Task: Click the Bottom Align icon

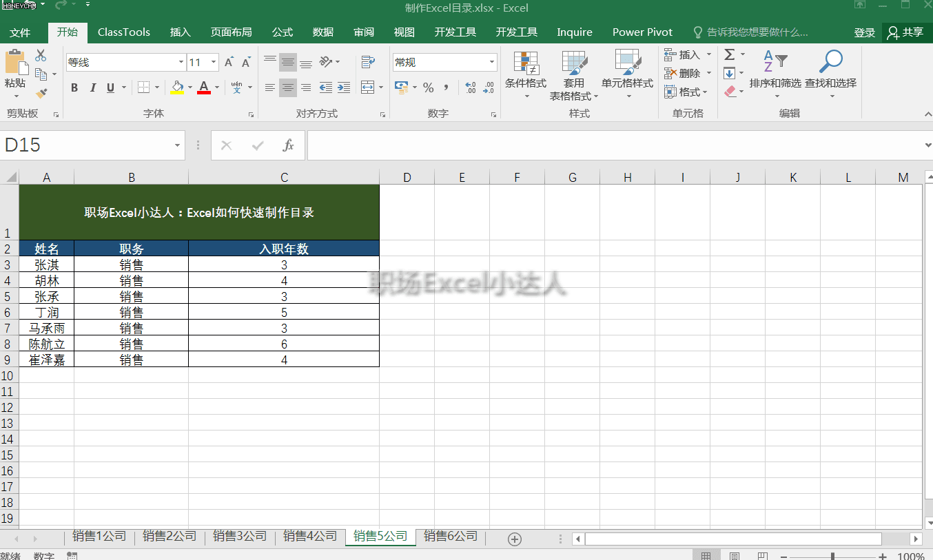Action: pos(306,63)
